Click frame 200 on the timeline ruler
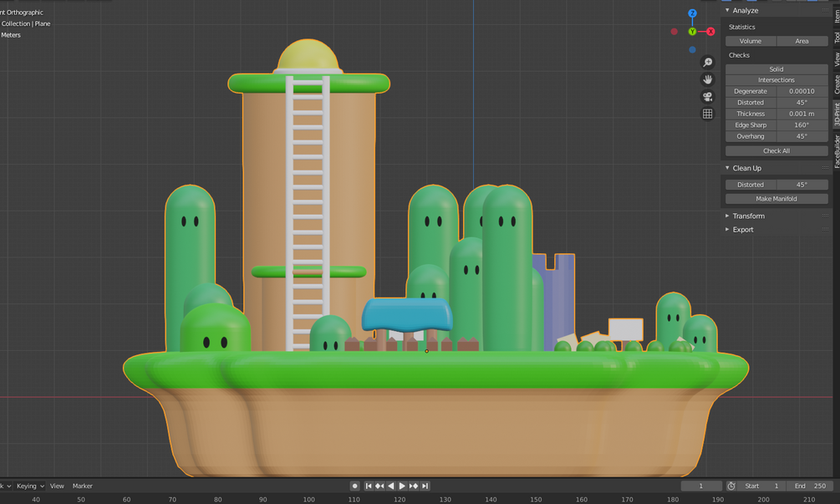 [x=763, y=499]
